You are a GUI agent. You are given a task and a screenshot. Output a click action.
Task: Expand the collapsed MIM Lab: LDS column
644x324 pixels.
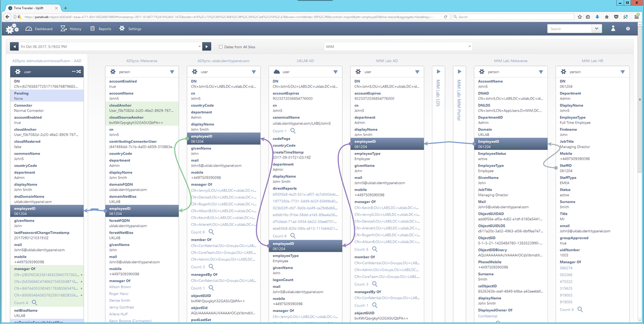[438, 72]
